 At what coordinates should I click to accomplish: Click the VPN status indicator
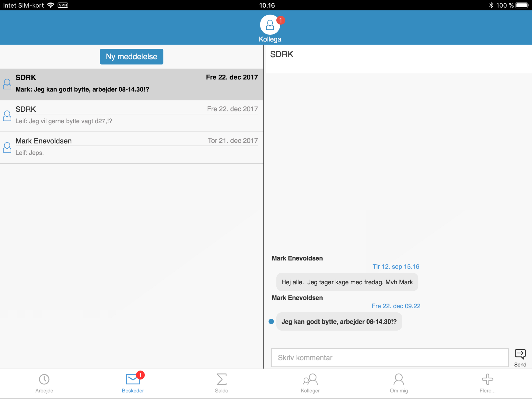click(x=63, y=5)
